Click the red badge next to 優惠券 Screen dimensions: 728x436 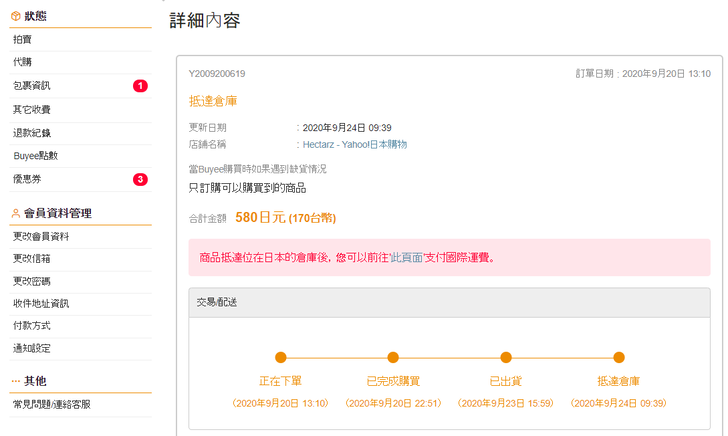coord(140,180)
